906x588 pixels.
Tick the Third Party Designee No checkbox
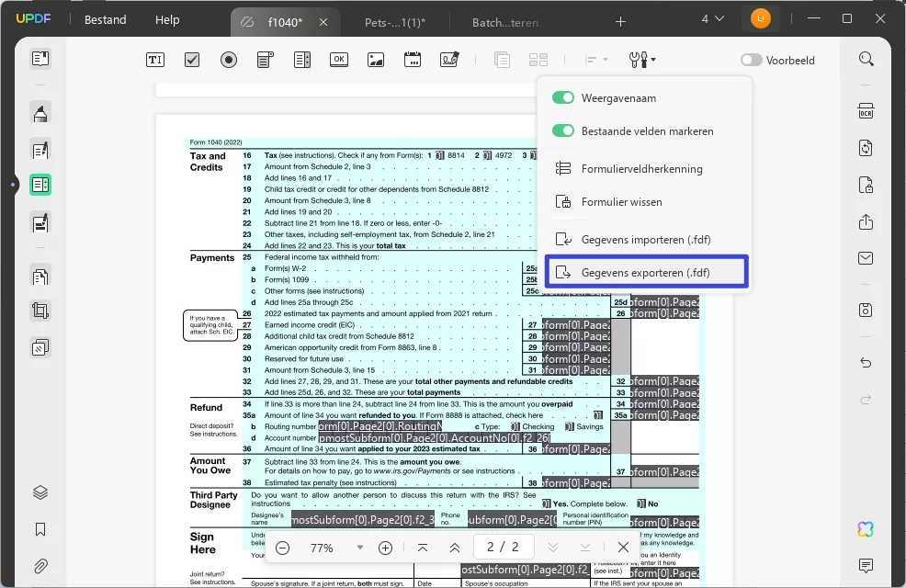tap(641, 503)
